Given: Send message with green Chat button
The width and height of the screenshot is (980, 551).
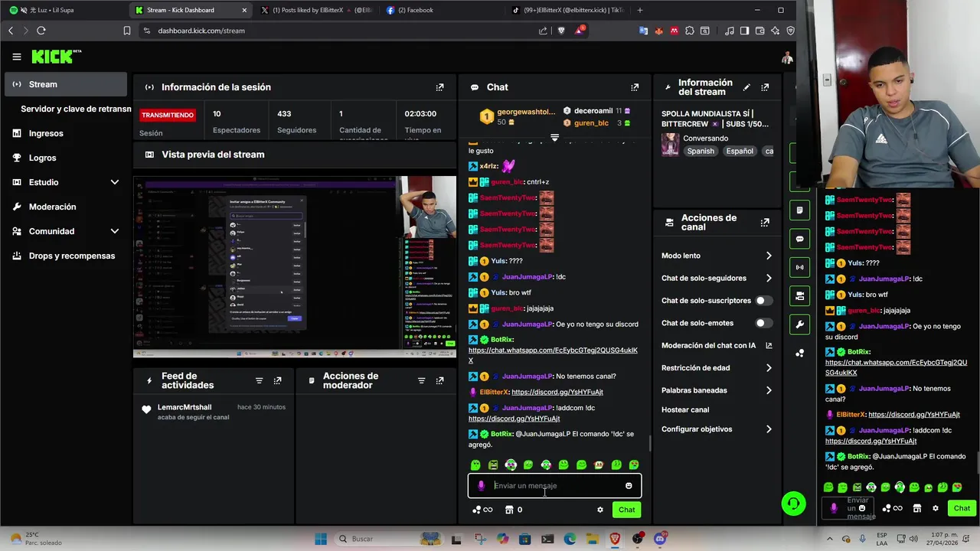Looking at the screenshot, I should pos(627,510).
